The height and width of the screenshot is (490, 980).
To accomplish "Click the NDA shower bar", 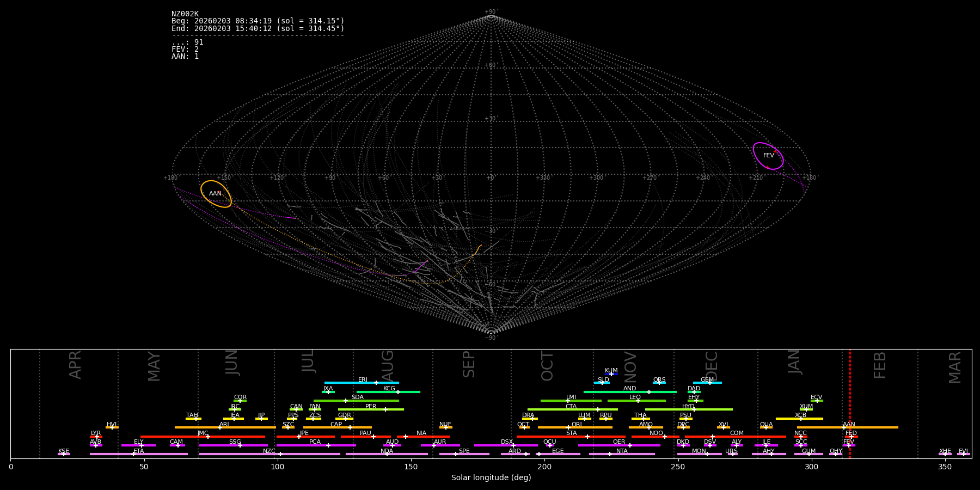I will click(387, 454).
